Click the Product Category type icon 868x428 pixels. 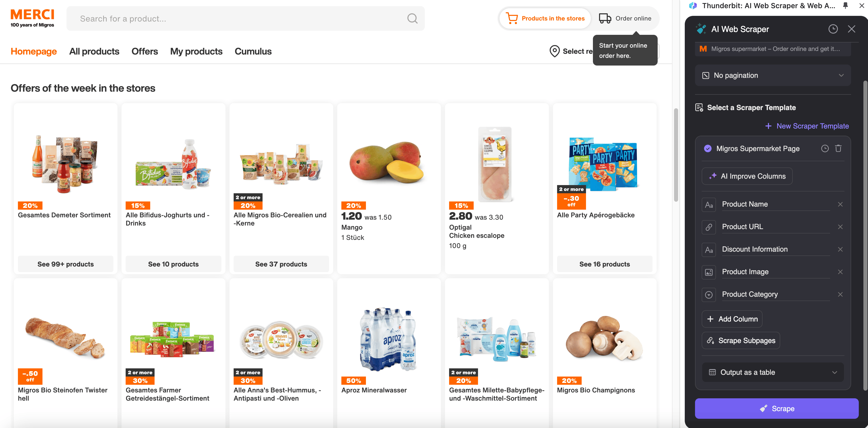pos(709,295)
